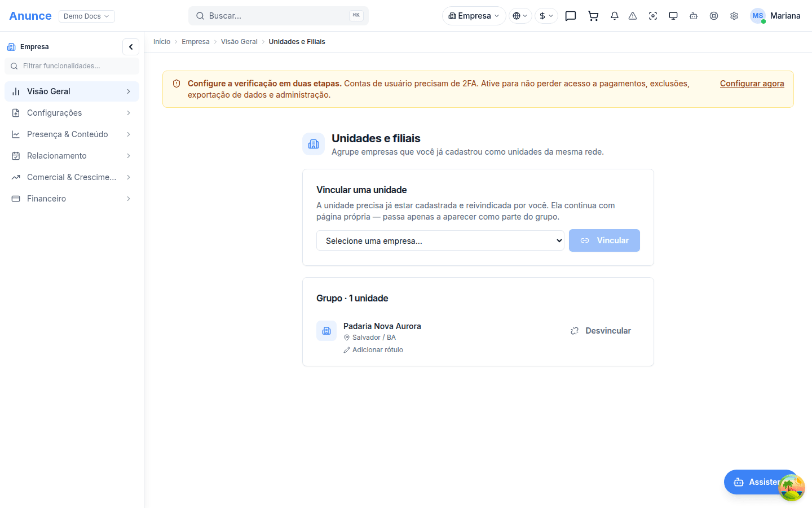
Task: Open the chat messages icon
Action: pos(571,16)
